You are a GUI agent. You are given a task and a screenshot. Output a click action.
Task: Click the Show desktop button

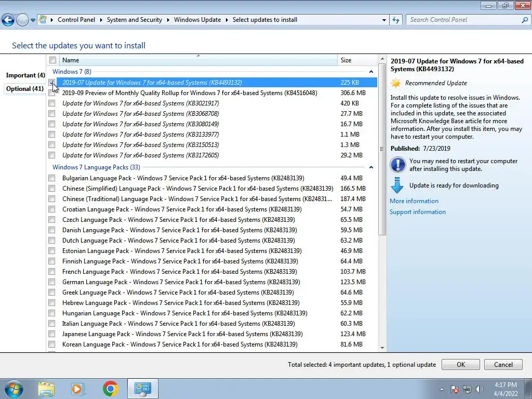click(x=528, y=389)
